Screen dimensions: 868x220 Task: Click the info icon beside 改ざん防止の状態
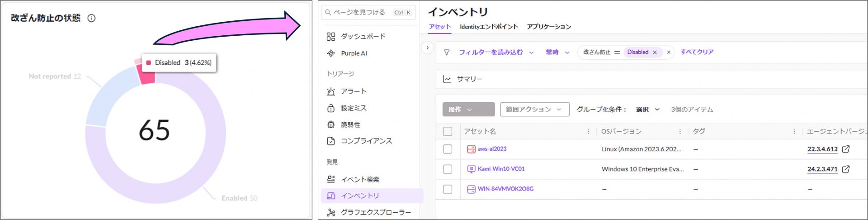pyautogui.click(x=91, y=19)
